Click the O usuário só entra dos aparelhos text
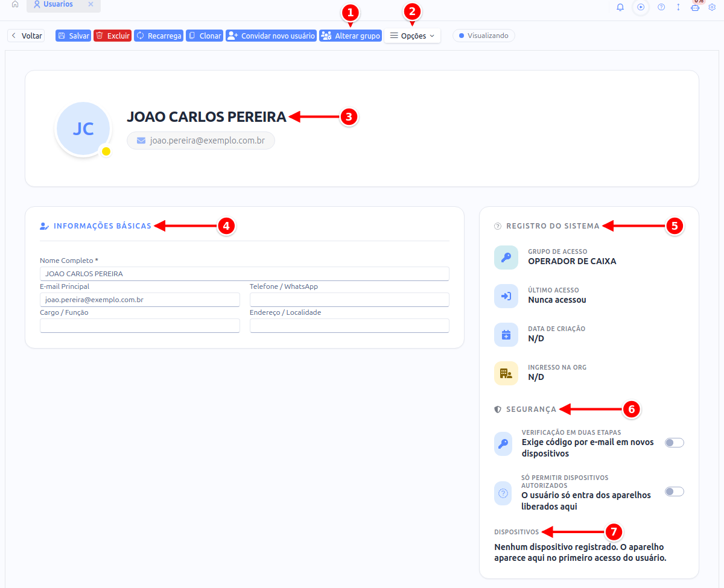The width and height of the screenshot is (724, 588). (586, 501)
